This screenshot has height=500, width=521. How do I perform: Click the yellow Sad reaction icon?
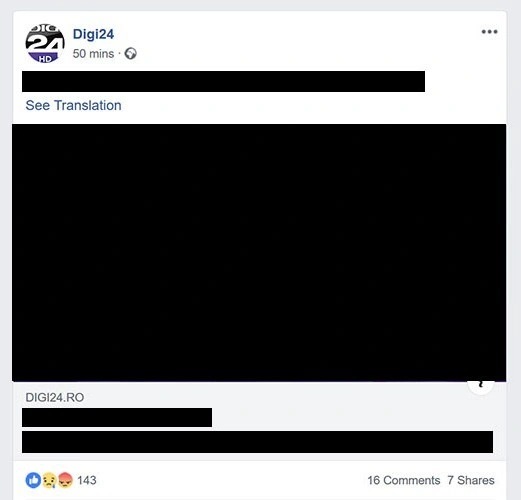49,480
